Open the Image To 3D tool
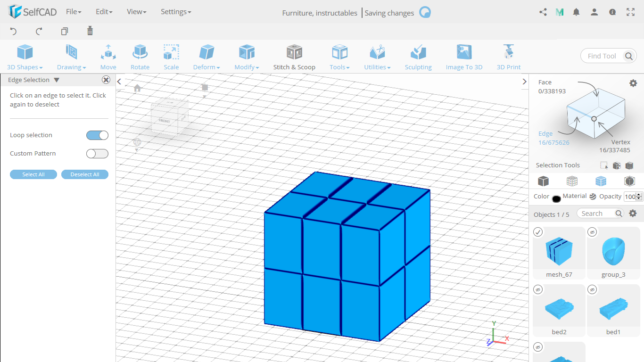This screenshot has width=644, height=362. 464,58
